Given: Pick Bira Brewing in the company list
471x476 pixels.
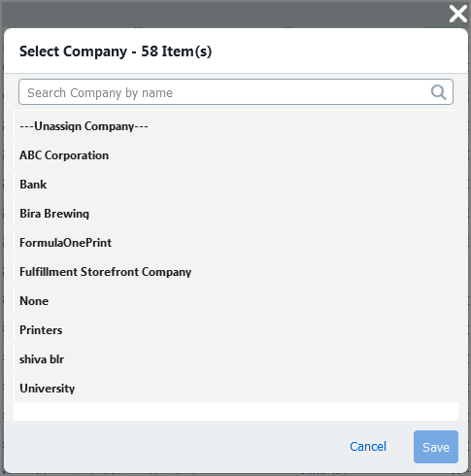Looking at the screenshot, I should click(236, 214).
